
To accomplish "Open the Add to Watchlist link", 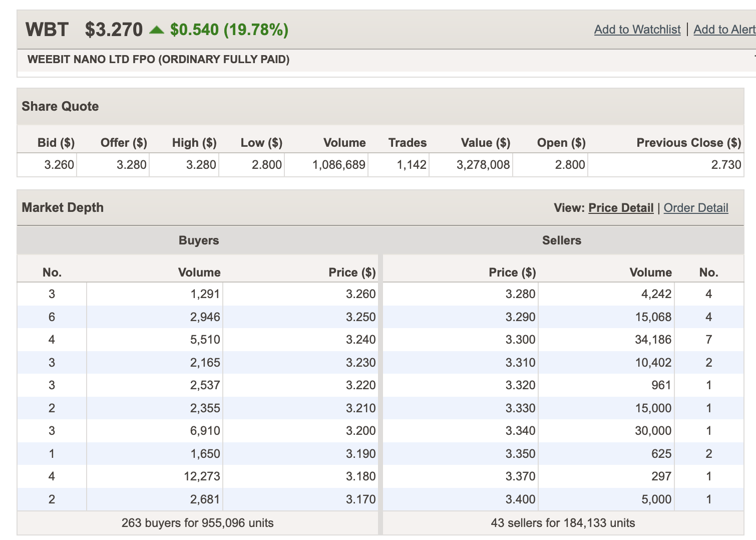I will (637, 30).
